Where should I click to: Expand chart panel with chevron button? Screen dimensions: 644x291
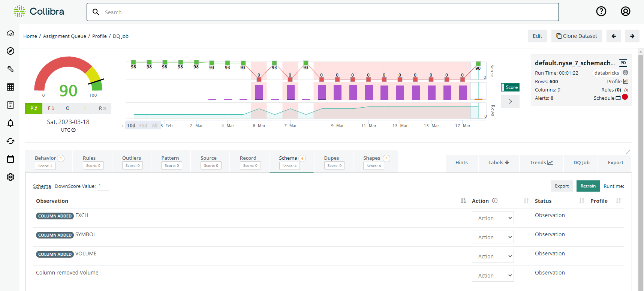point(510,101)
